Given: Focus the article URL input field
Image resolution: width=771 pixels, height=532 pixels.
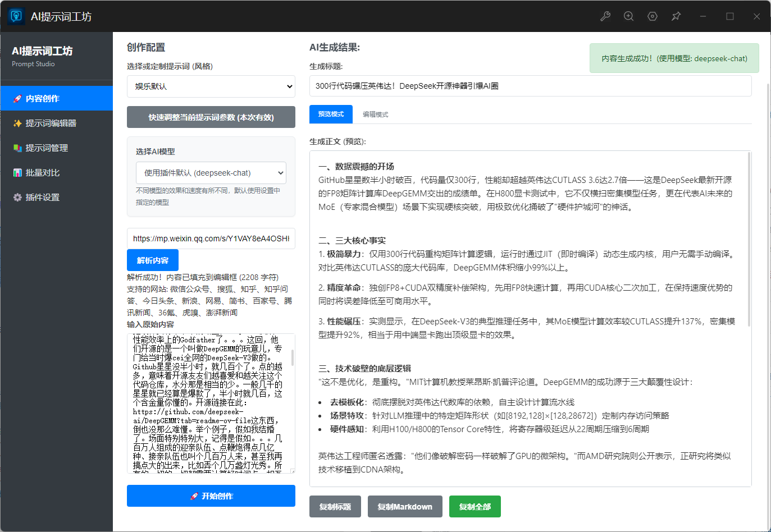Looking at the screenshot, I should [x=211, y=239].
